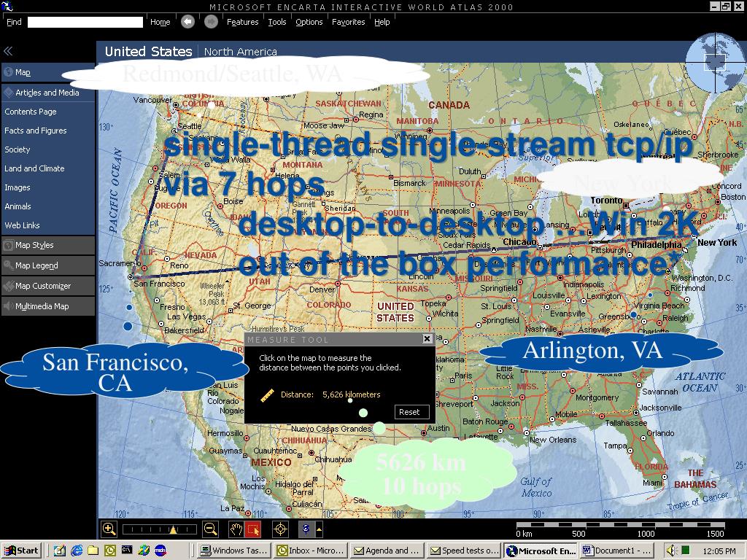Click the MSDN icon in Quick Launch

click(x=160, y=551)
